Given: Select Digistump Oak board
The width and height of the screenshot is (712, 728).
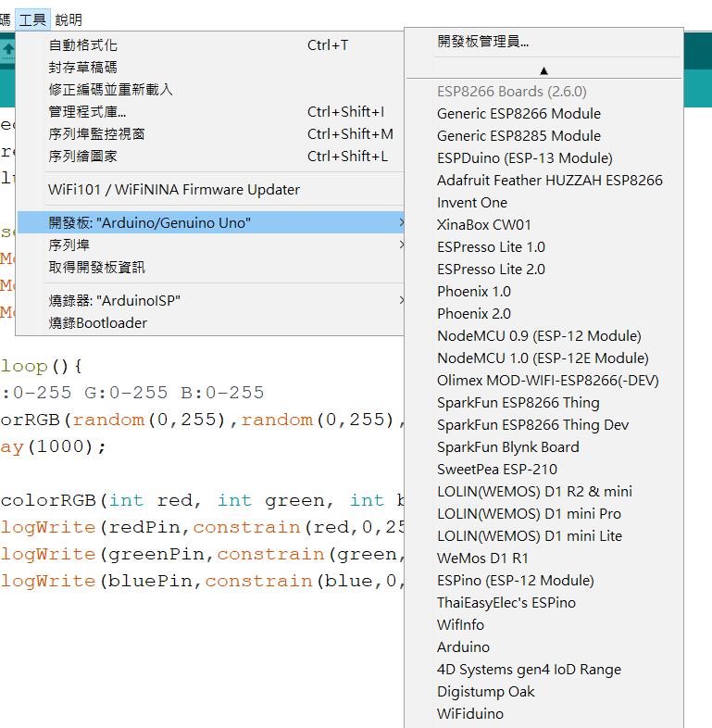Looking at the screenshot, I should click(543, 692).
